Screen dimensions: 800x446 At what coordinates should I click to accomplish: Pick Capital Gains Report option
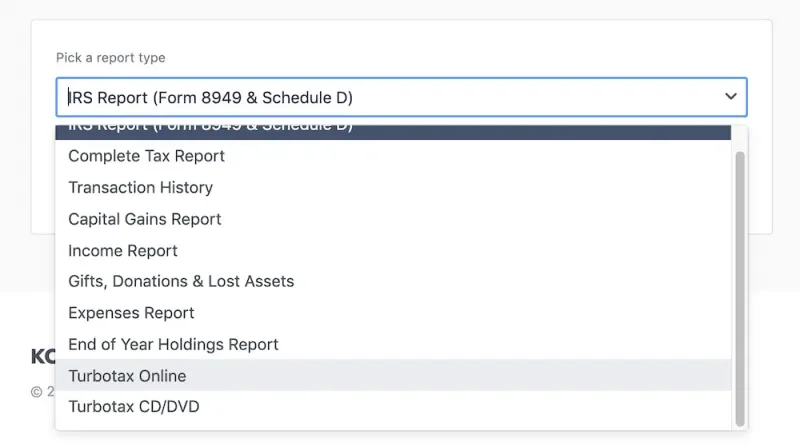point(145,219)
